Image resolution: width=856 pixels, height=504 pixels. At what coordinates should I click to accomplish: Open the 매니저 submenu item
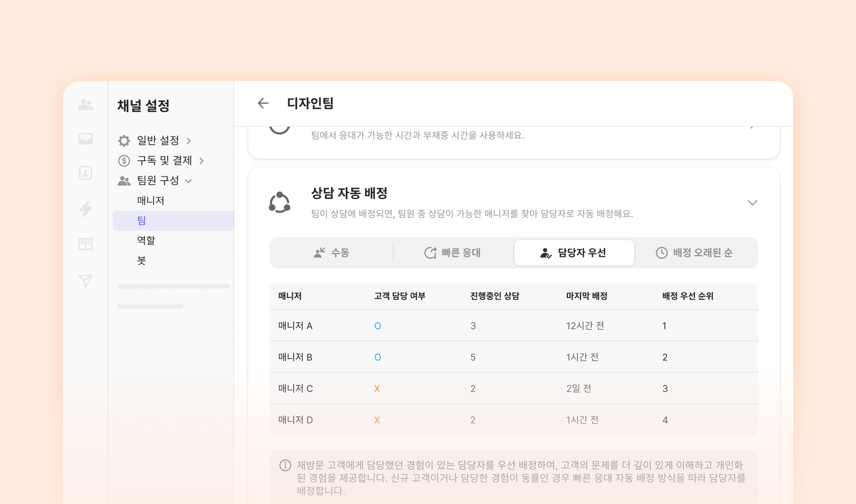[x=151, y=200]
